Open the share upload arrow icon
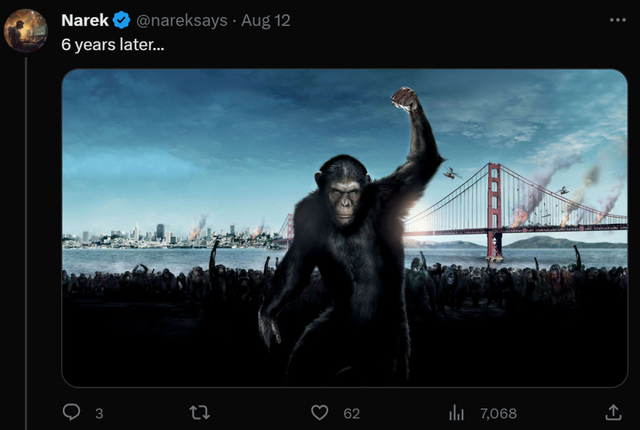The width and height of the screenshot is (640, 430). pyautogui.click(x=613, y=412)
